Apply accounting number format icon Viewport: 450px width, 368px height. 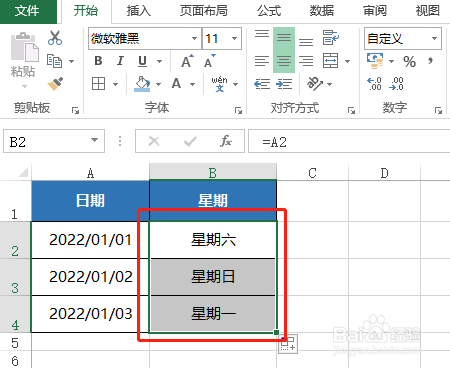point(375,61)
